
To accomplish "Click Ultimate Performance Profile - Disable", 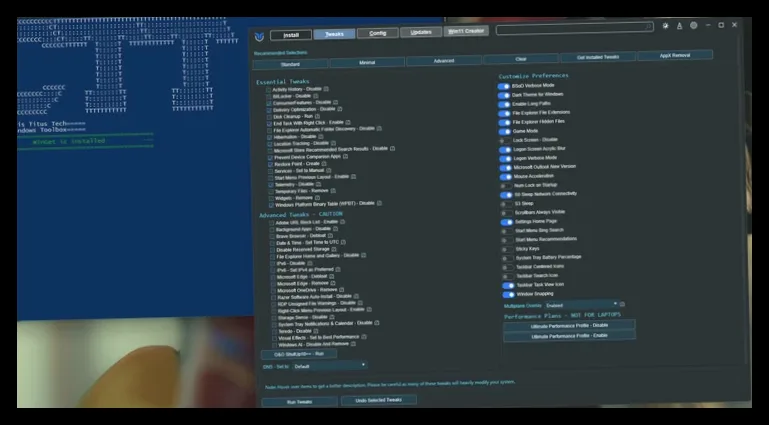I will pyautogui.click(x=569, y=325).
